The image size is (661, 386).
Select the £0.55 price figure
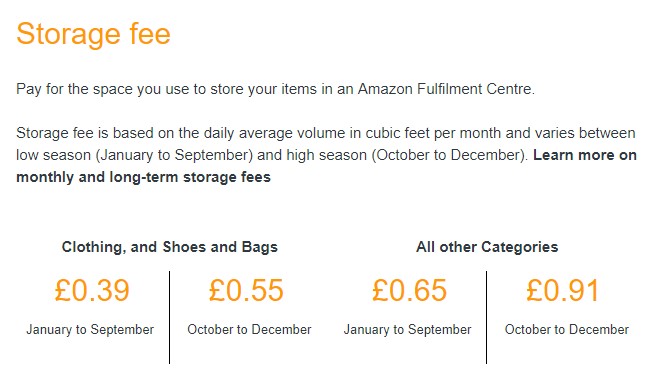pyautogui.click(x=246, y=290)
